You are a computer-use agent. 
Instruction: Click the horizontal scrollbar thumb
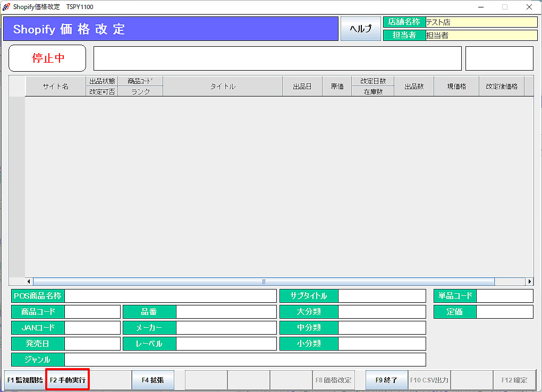point(263,282)
